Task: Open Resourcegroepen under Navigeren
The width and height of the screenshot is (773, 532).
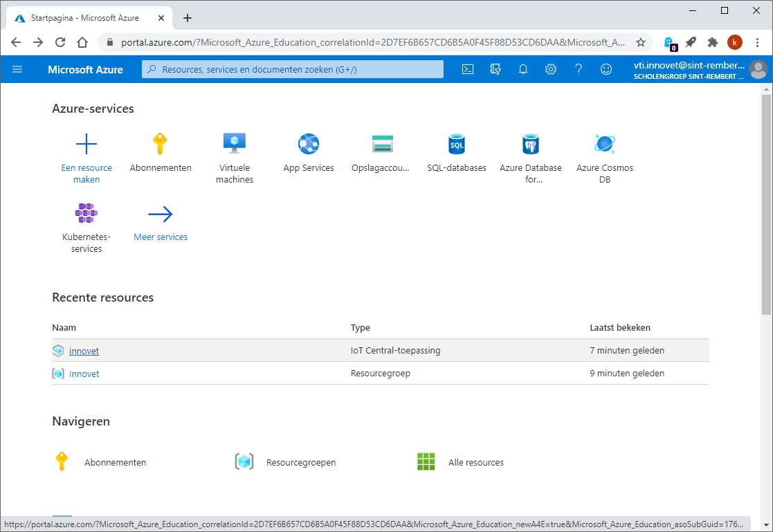Action: 301,463
